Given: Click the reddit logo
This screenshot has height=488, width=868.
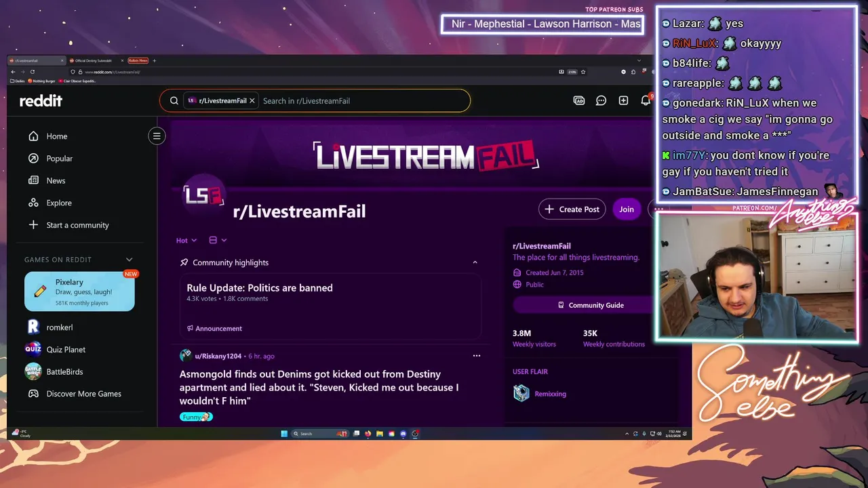Looking at the screenshot, I should click(x=41, y=100).
